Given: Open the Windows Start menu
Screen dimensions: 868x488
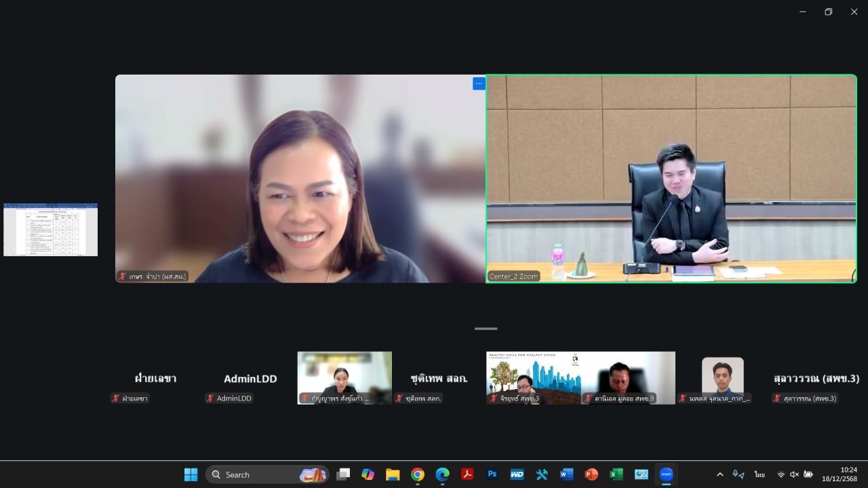Looking at the screenshot, I should point(191,474).
